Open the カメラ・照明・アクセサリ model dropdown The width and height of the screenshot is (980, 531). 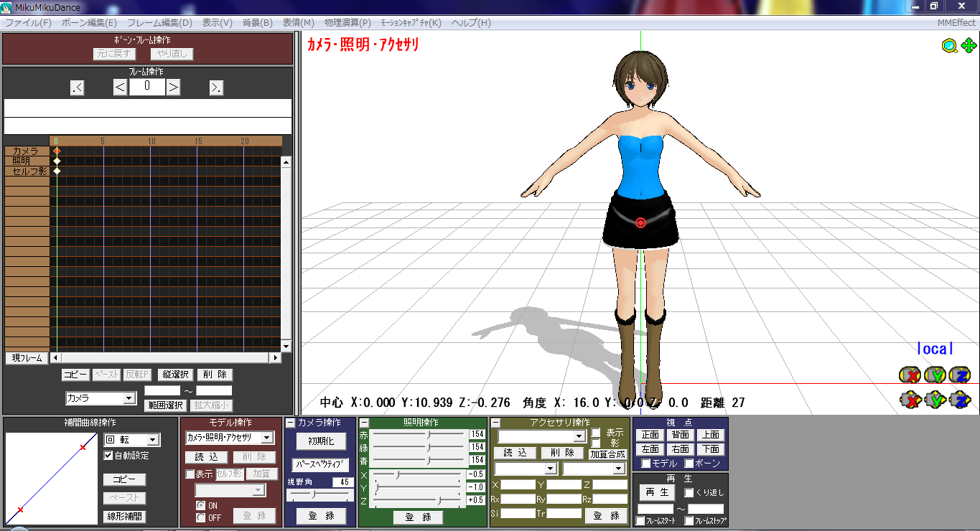tap(229, 438)
